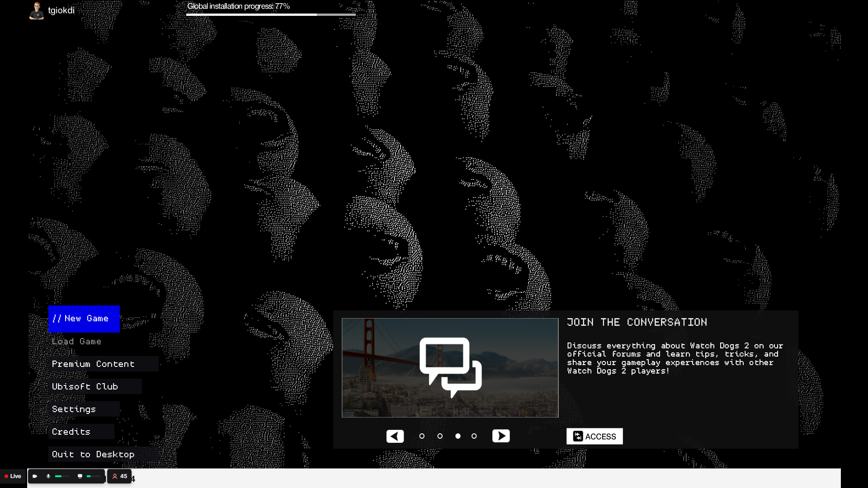The width and height of the screenshot is (868, 488).
Task: Click the global installation progress bar
Action: pyautogui.click(x=271, y=14)
